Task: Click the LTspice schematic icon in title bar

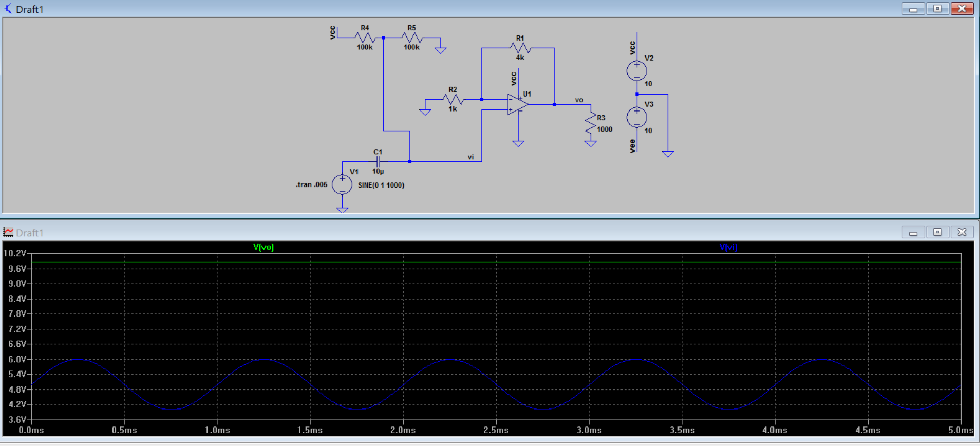Action: [8, 9]
